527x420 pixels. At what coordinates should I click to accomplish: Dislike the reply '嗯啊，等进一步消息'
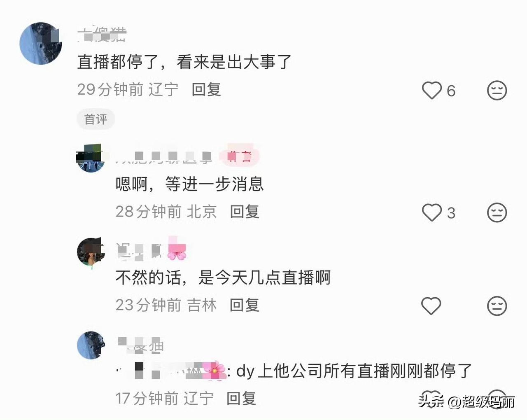point(497,212)
